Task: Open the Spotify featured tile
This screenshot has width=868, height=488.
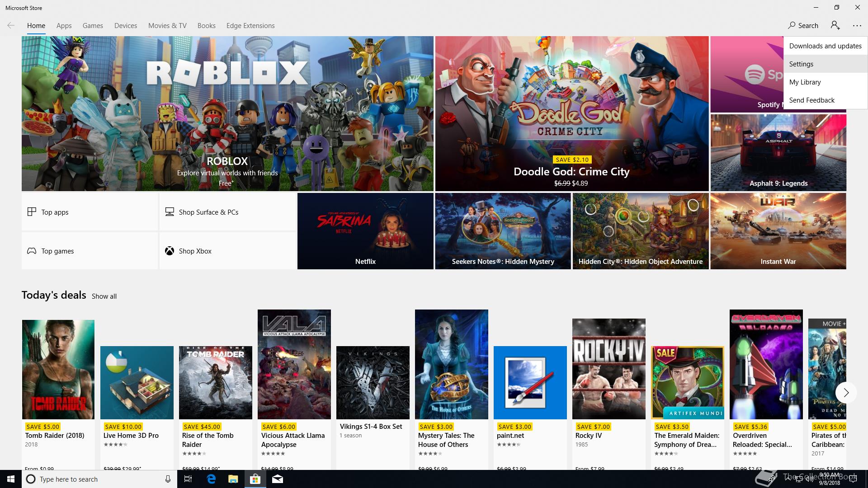Action: point(747,75)
